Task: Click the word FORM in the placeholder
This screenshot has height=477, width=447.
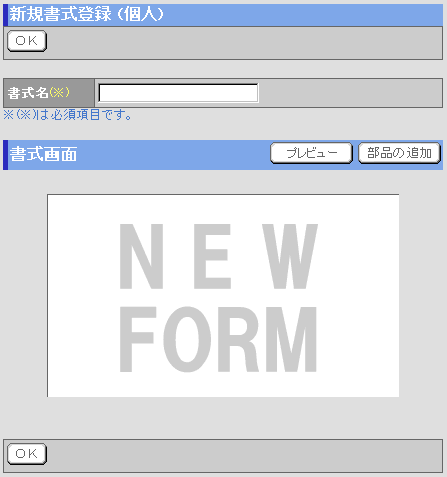Action: point(218,339)
